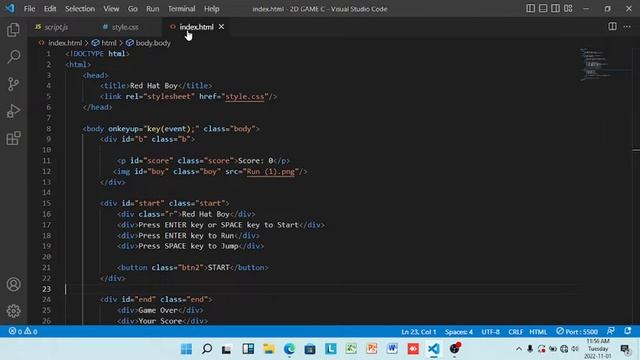Screen dimensions: 640x360
Task: Click Ln 23, Col 1 status entry
Action: 419,332
